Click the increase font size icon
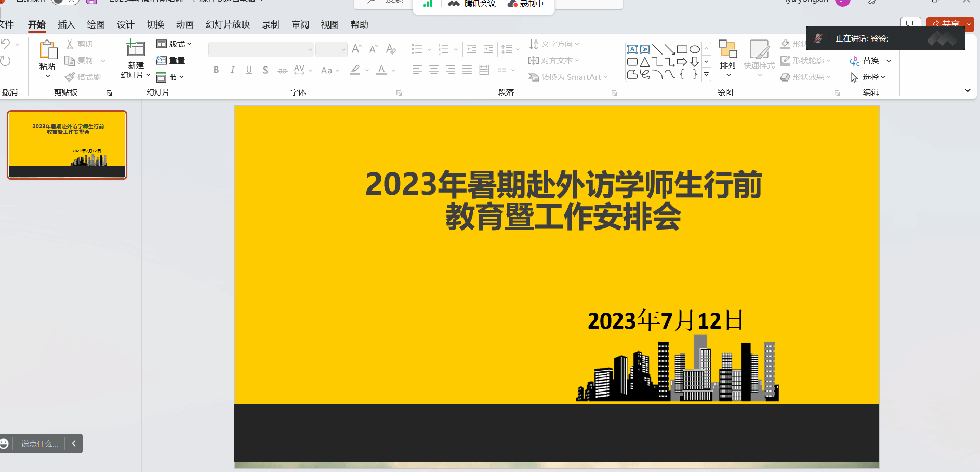Viewport: 980px width, 472px height. pyautogui.click(x=356, y=49)
